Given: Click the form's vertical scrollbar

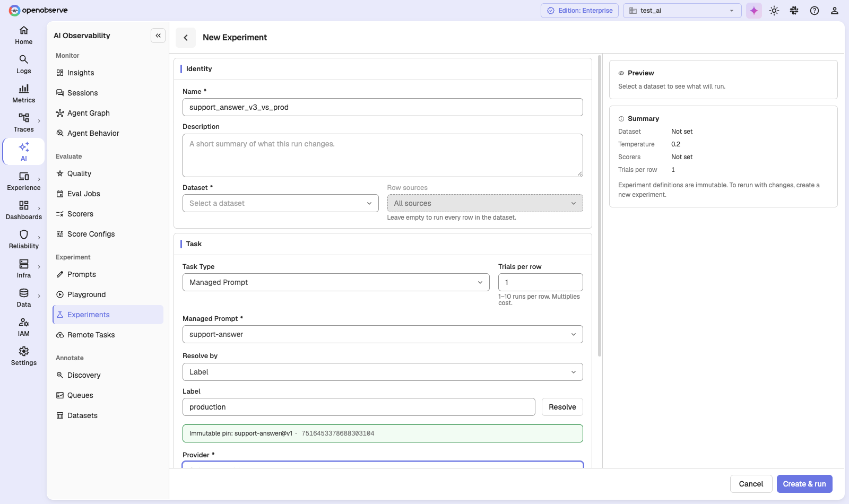Looking at the screenshot, I should (600, 206).
